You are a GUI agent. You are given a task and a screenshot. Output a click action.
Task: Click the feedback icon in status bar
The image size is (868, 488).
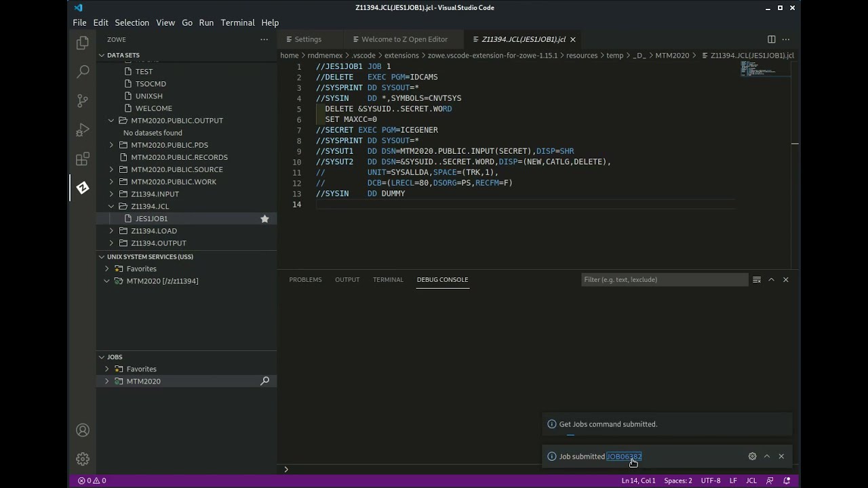pos(770,481)
